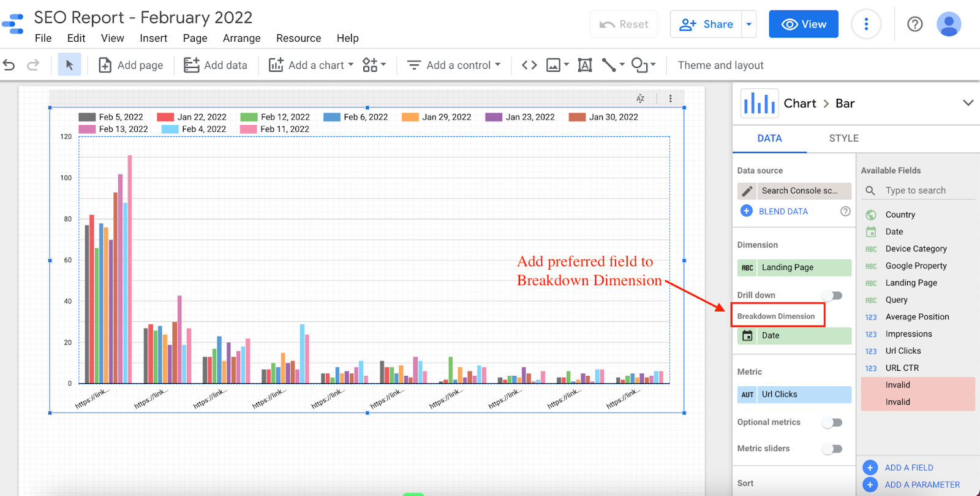Enable the Metric sliders toggle
The image size is (980, 496).
pos(832,449)
